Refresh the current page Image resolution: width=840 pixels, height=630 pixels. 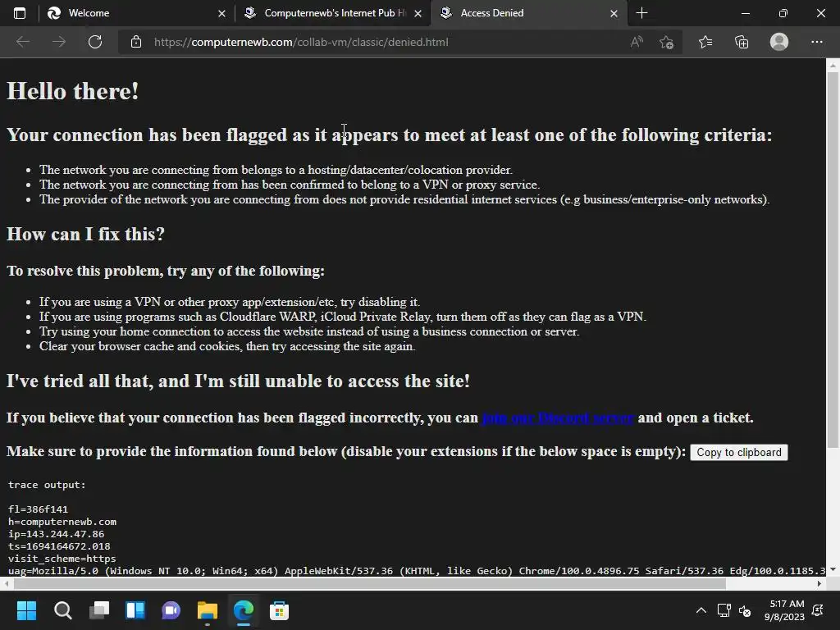[x=95, y=42]
